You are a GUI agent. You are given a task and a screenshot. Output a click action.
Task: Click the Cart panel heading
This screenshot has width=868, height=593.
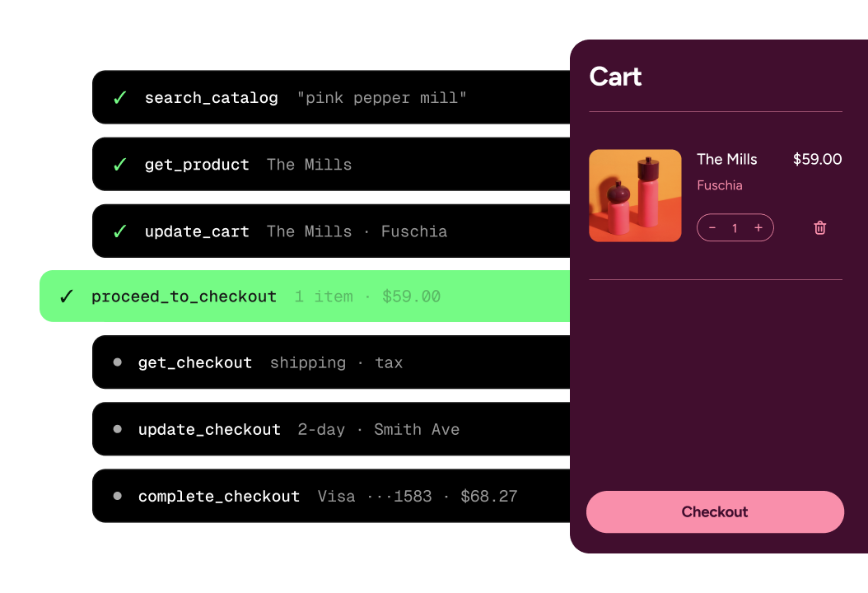pyautogui.click(x=615, y=77)
